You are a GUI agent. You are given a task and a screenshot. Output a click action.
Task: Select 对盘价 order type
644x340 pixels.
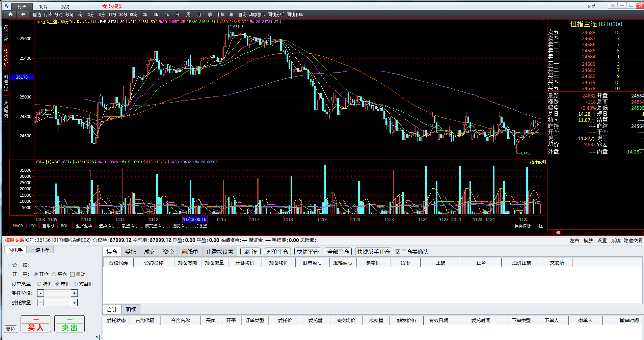point(76,284)
